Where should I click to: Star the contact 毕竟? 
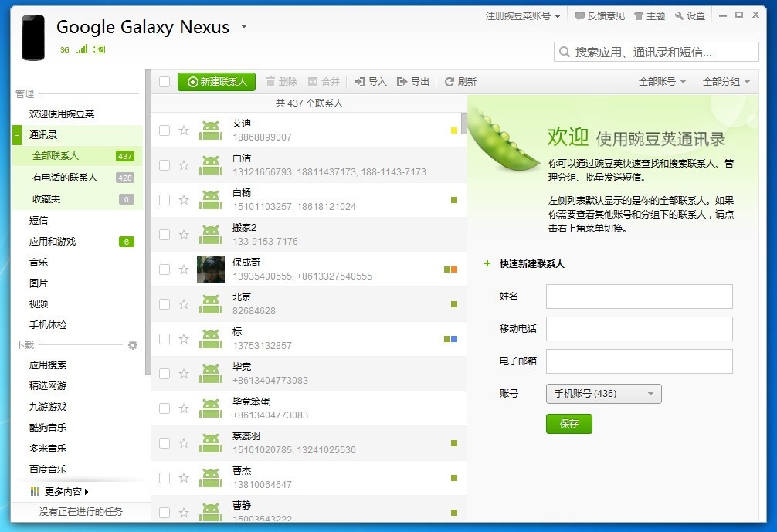pyautogui.click(x=184, y=374)
